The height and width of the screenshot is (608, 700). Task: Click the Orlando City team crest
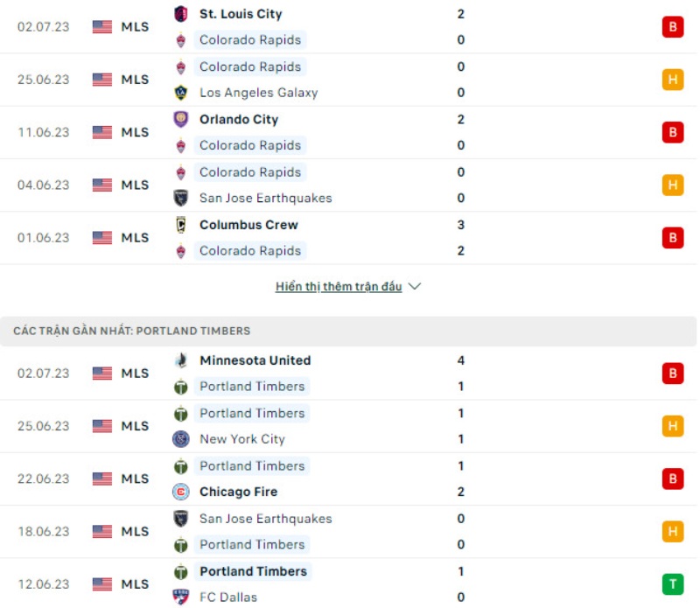point(181,120)
